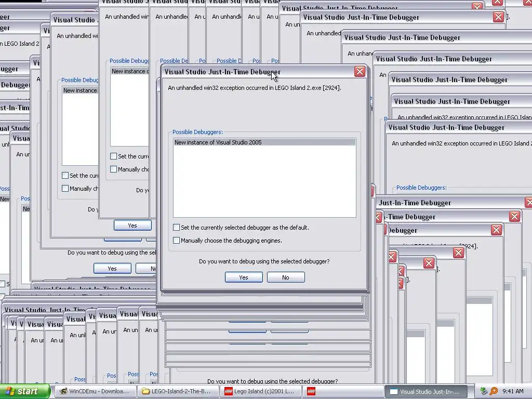
Task: Click the partly hidden No button in a background dialog
Action: coord(146,269)
